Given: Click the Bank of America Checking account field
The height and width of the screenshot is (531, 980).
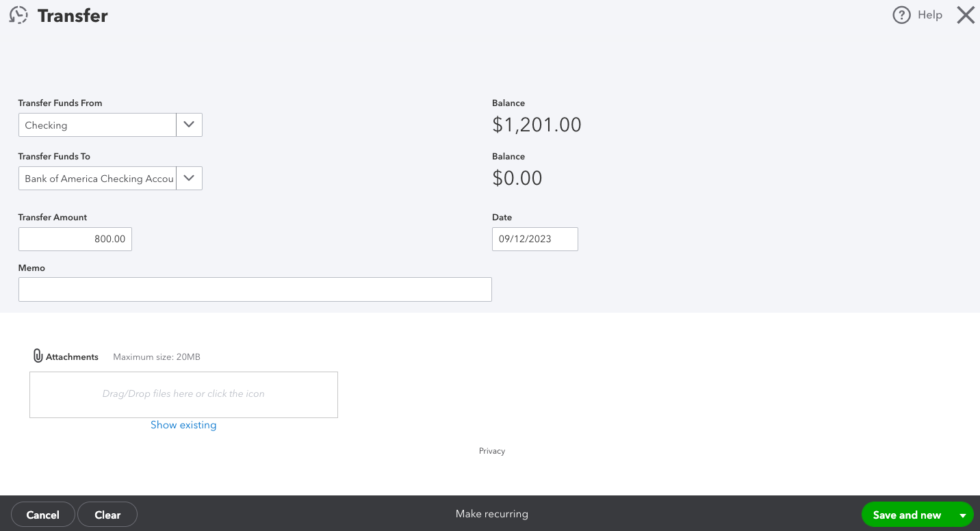Looking at the screenshot, I should 97,179.
